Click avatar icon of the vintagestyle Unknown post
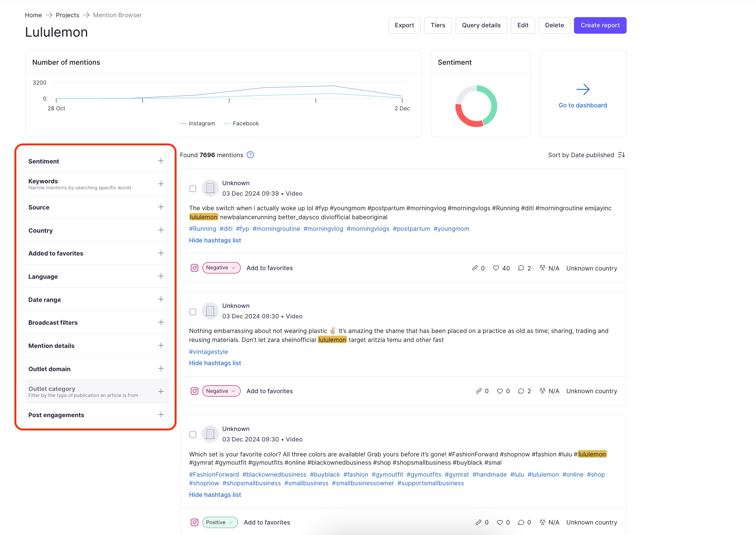The image size is (756, 535). click(210, 311)
